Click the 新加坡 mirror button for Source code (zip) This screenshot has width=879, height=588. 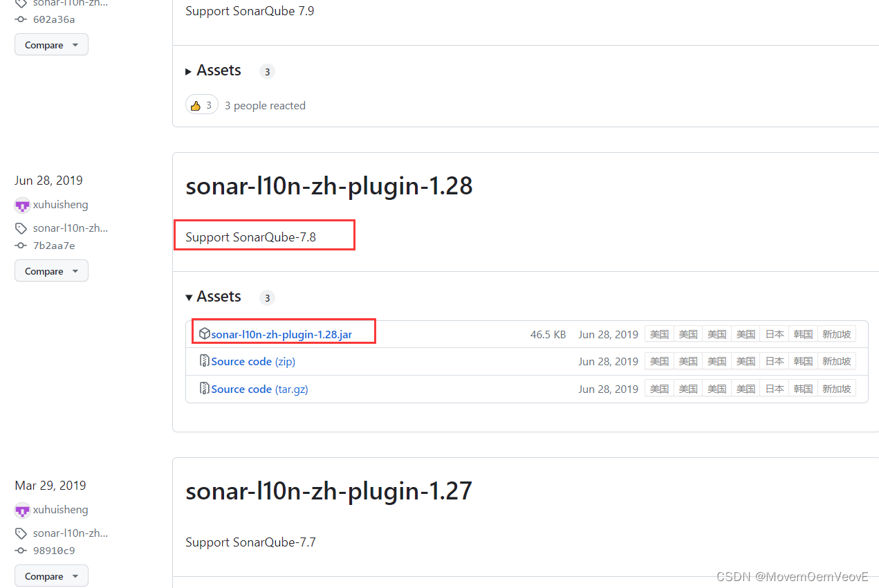coord(837,360)
